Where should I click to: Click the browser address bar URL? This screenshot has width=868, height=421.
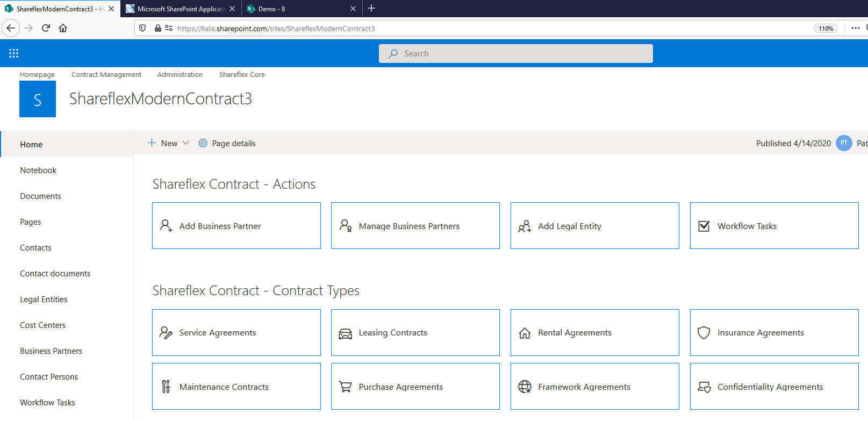[x=276, y=28]
